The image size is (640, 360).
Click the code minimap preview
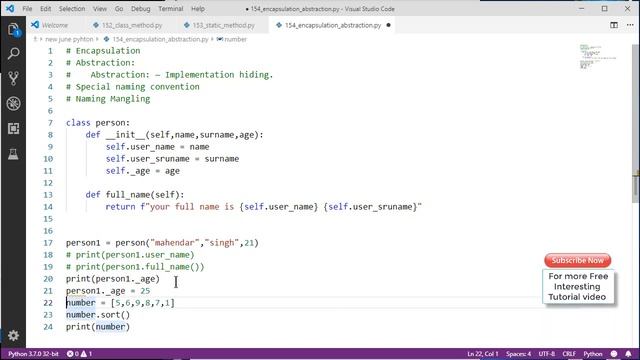pos(598,57)
